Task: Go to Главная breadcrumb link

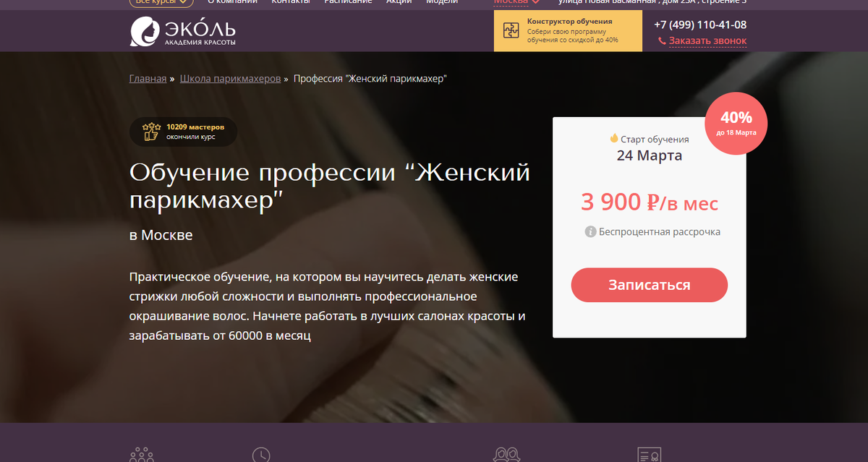Action: click(148, 78)
